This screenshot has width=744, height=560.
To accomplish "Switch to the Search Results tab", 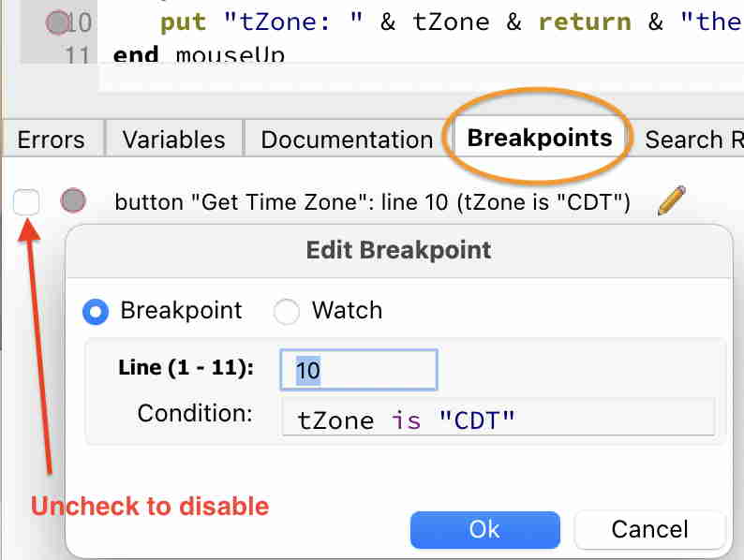I will click(693, 140).
